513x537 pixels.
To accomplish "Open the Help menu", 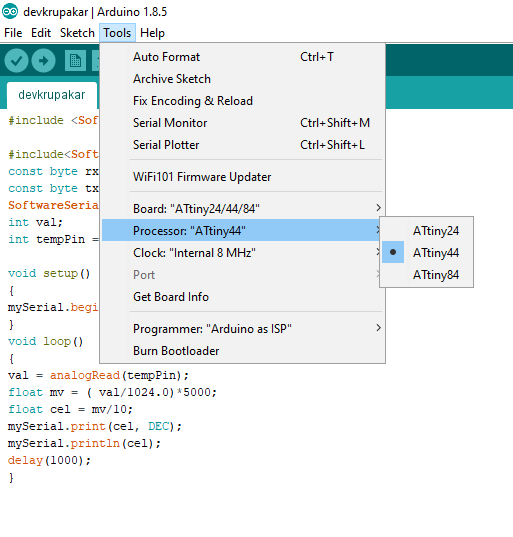I will pyautogui.click(x=152, y=33).
